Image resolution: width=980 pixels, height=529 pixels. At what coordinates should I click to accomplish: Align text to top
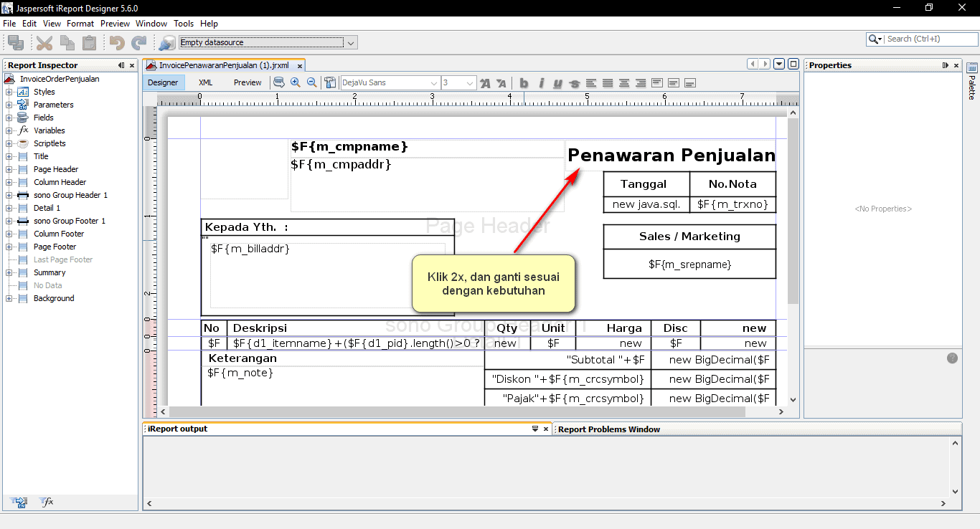tap(657, 83)
